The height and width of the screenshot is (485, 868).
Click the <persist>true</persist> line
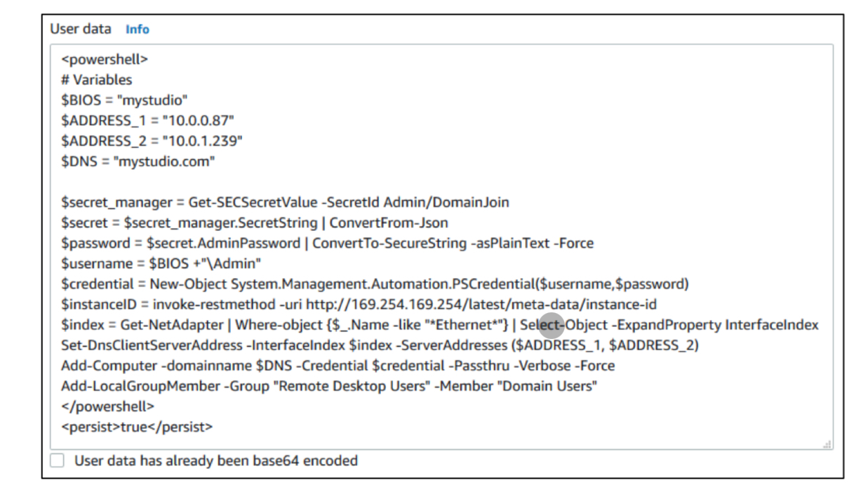(x=137, y=426)
